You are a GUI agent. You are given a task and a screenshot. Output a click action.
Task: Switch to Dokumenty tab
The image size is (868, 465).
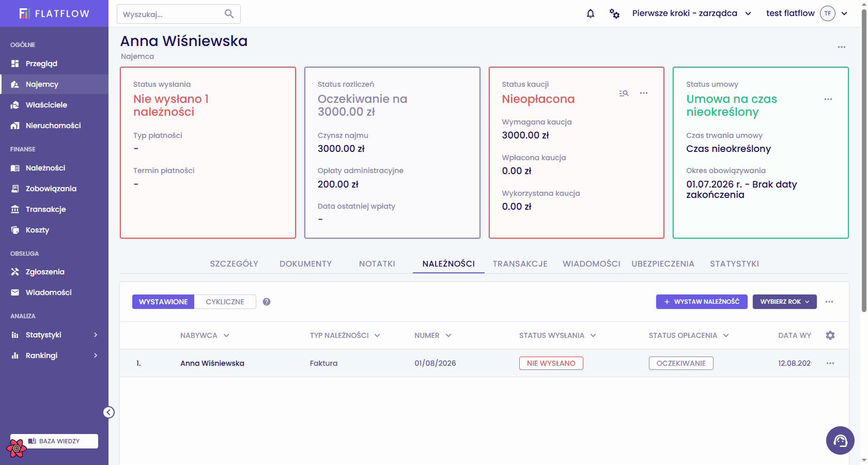(306, 264)
